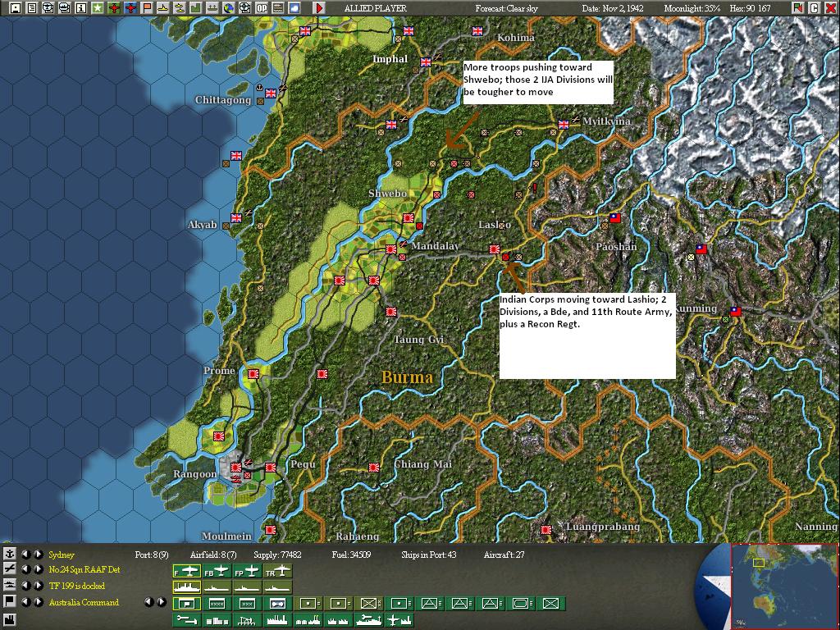This screenshot has height=630, width=840.
Task: Click the 'Fuel: 34509' readout
Action: click(351, 555)
